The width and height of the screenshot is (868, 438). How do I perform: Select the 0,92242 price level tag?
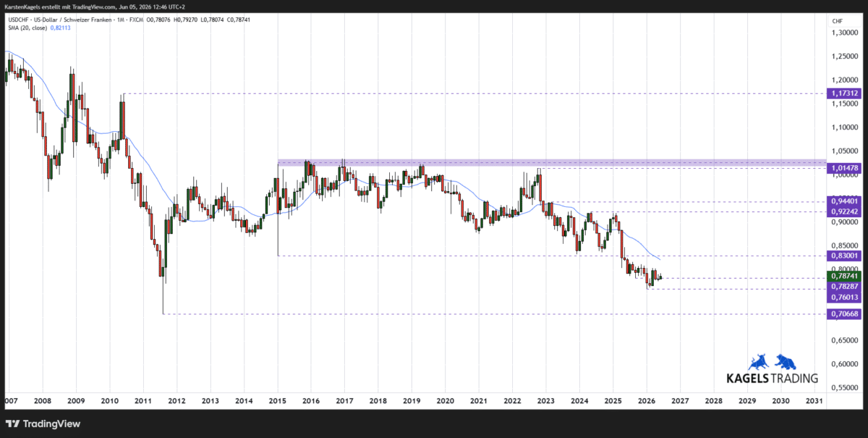pos(844,212)
